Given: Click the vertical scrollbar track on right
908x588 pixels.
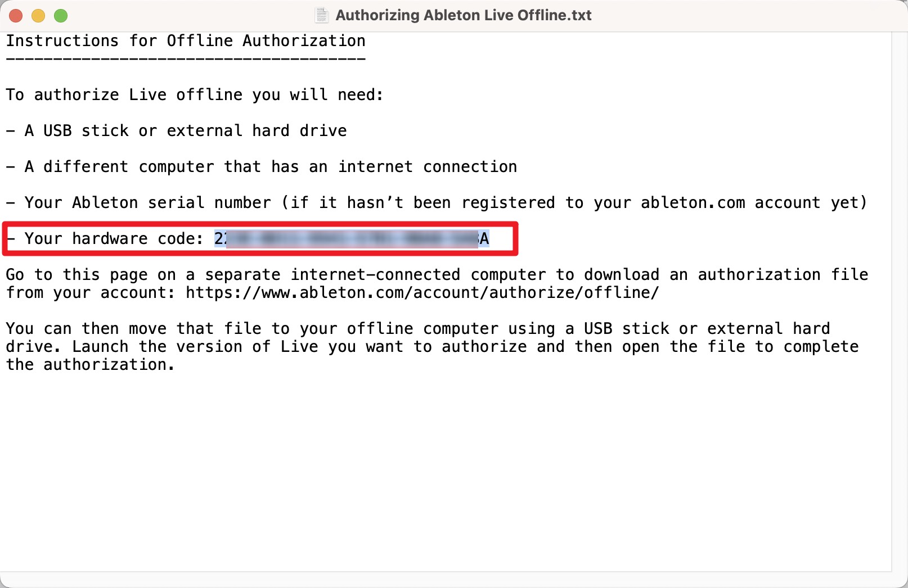Looking at the screenshot, I should (x=900, y=301).
